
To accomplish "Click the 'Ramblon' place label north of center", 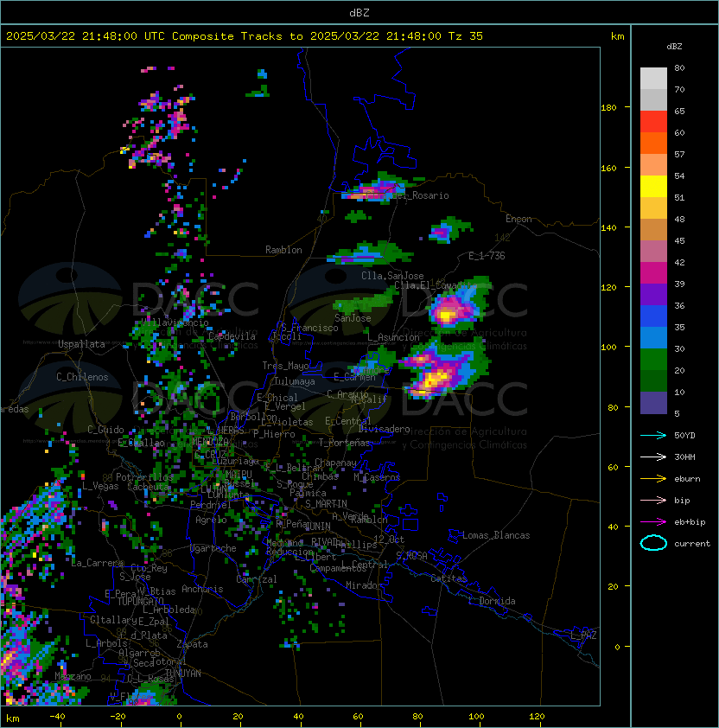I will tap(283, 250).
